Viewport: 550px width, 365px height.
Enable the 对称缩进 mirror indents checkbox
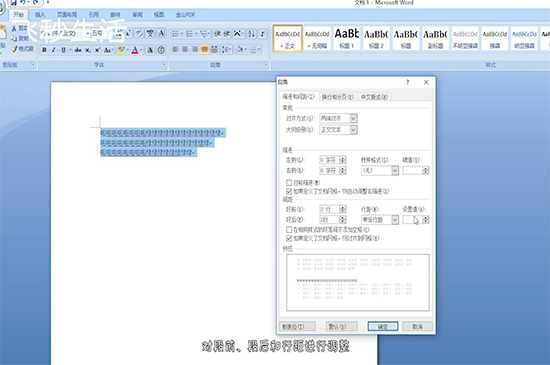tap(289, 183)
